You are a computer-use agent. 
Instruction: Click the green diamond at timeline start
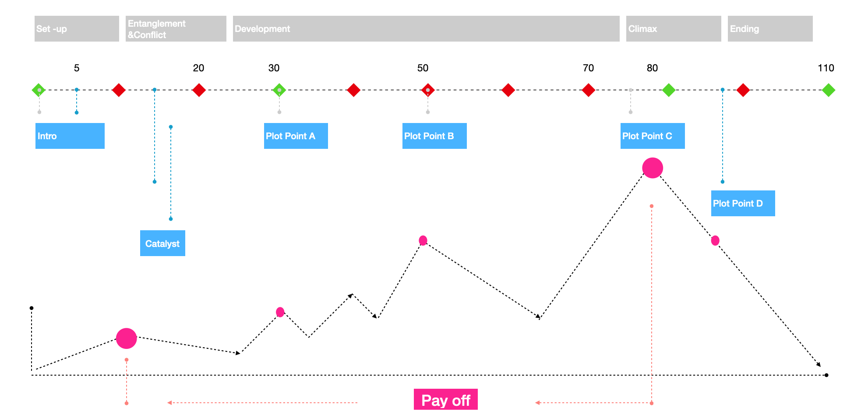click(39, 90)
